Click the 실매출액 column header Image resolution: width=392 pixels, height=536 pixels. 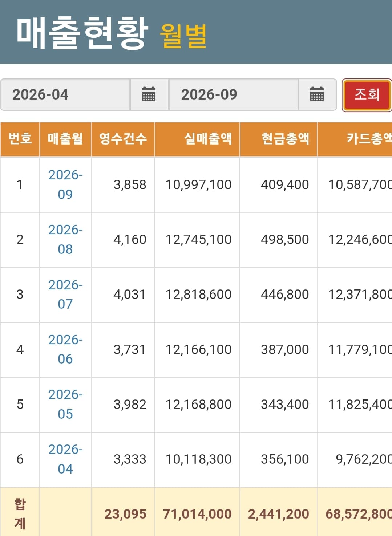pyautogui.click(x=197, y=139)
